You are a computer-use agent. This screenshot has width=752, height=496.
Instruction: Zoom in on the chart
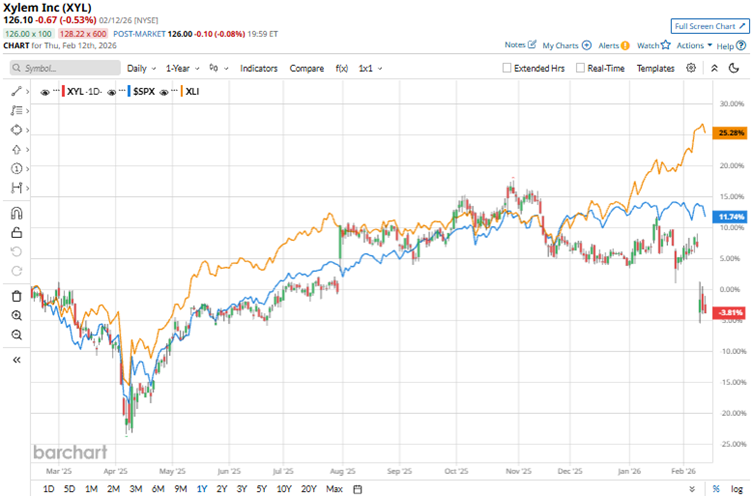pyautogui.click(x=16, y=315)
